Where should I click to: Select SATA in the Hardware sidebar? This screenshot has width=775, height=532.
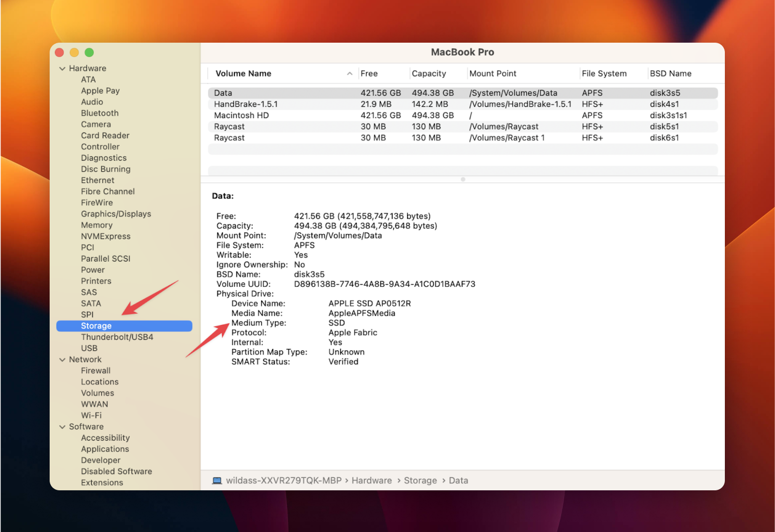[x=91, y=303]
